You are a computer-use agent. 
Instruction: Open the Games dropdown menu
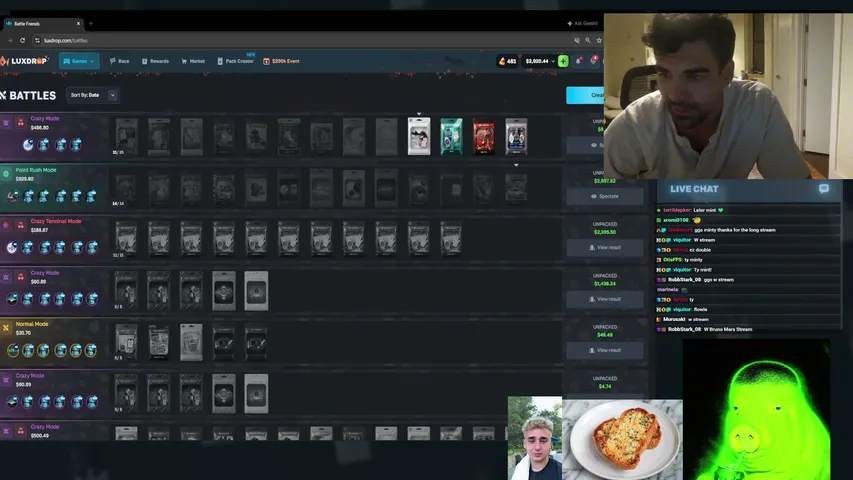(79, 61)
